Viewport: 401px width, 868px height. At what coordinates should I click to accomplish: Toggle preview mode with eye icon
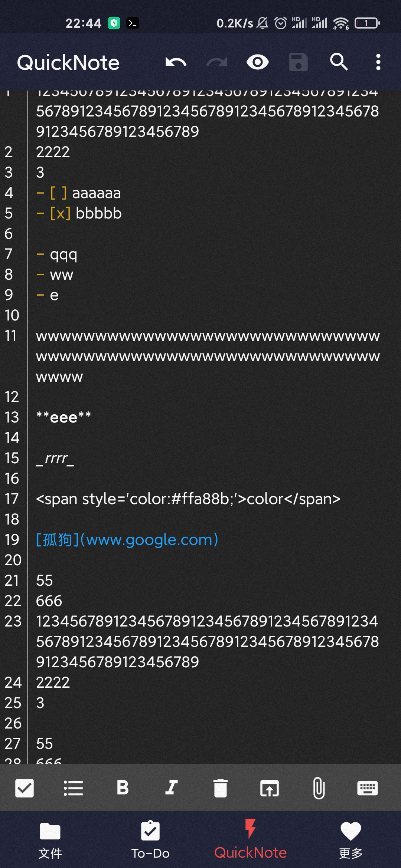coord(257,62)
